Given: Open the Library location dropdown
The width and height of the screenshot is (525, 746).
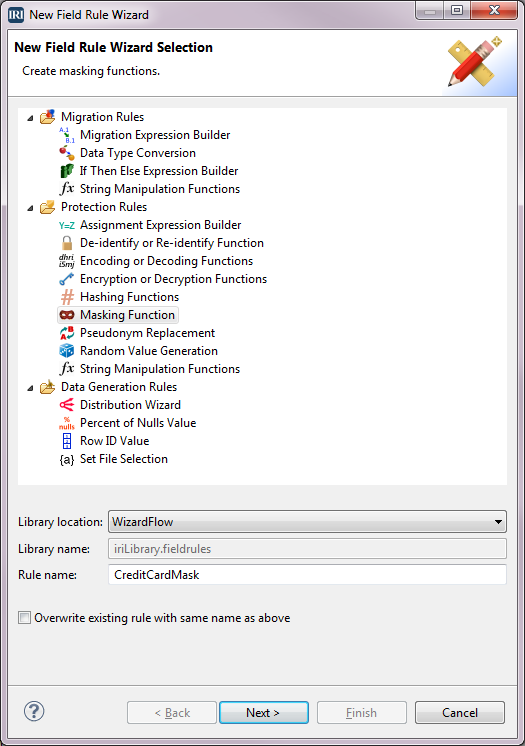Looking at the screenshot, I should pyautogui.click(x=307, y=521).
